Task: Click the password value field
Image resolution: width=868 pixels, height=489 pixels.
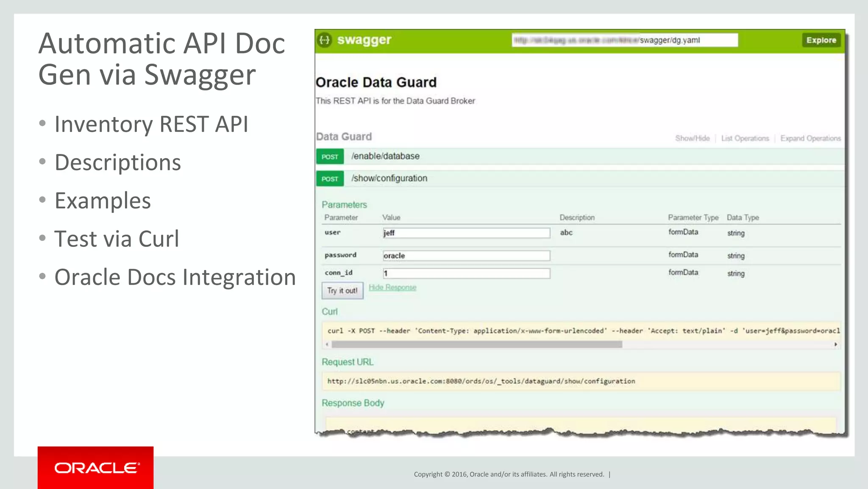Action: click(466, 256)
